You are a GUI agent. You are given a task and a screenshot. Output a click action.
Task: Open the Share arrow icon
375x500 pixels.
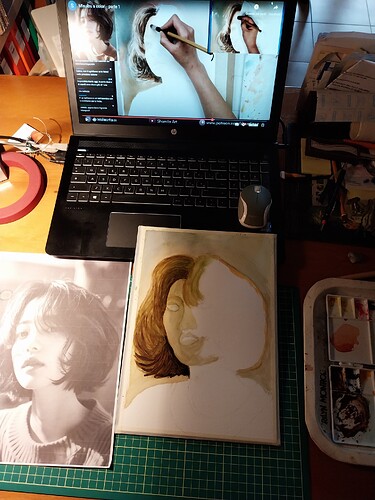pos(276,7)
